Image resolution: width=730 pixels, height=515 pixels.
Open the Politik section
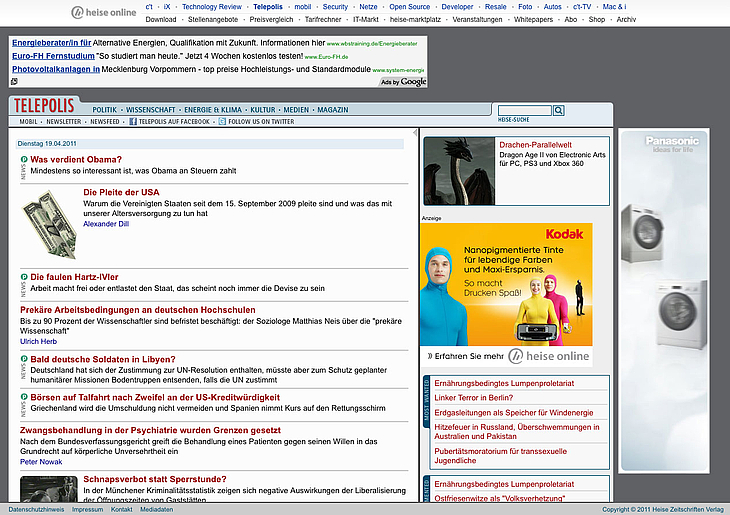coord(104,110)
